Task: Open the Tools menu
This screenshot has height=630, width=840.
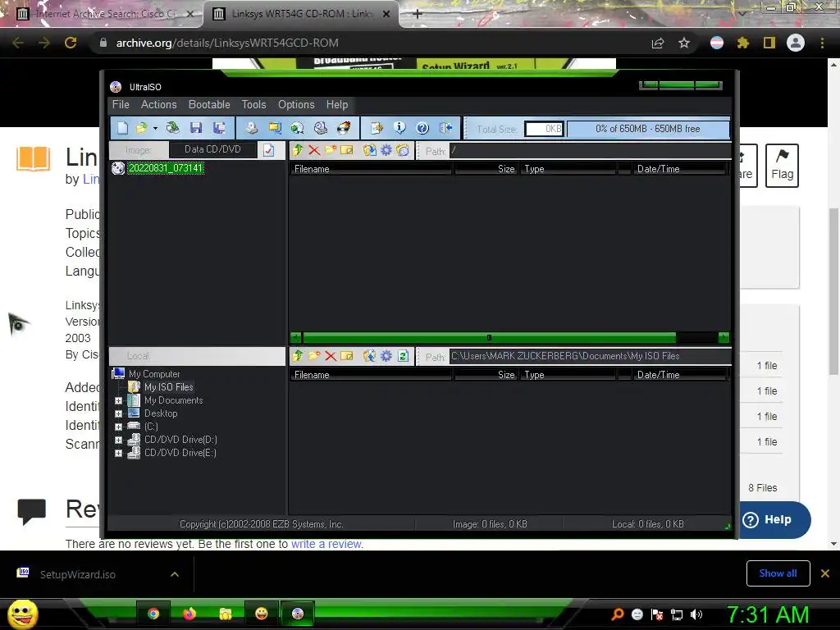Action: tap(254, 104)
